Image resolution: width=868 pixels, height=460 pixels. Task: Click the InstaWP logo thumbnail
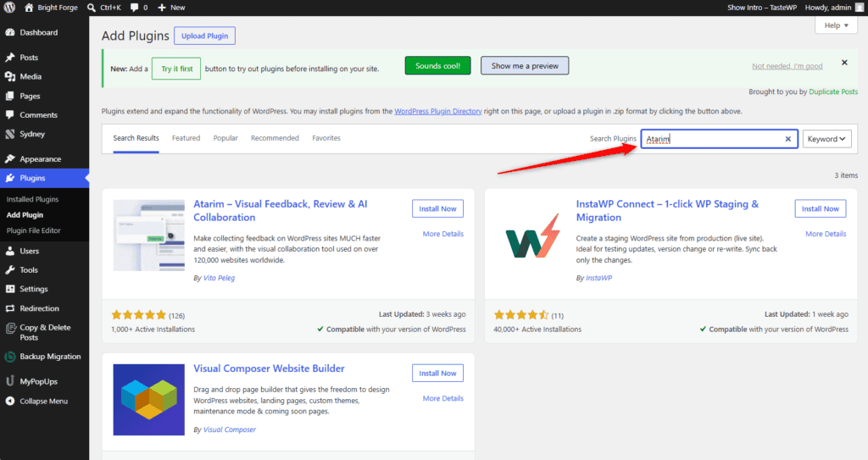531,236
